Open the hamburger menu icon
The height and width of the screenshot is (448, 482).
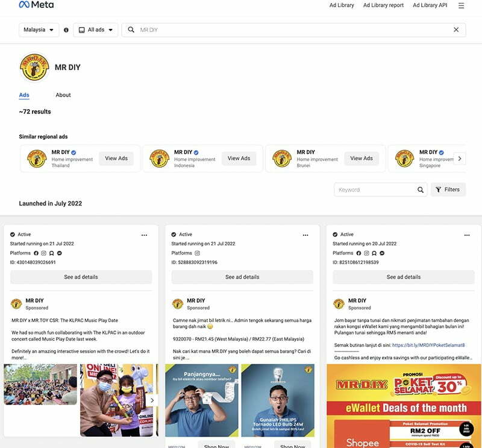pos(461,5)
